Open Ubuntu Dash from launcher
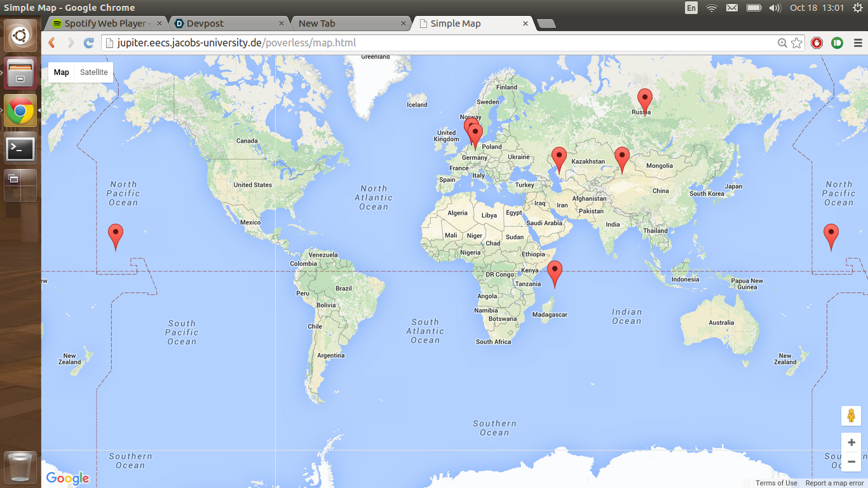This screenshot has height=488, width=868. 20,36
